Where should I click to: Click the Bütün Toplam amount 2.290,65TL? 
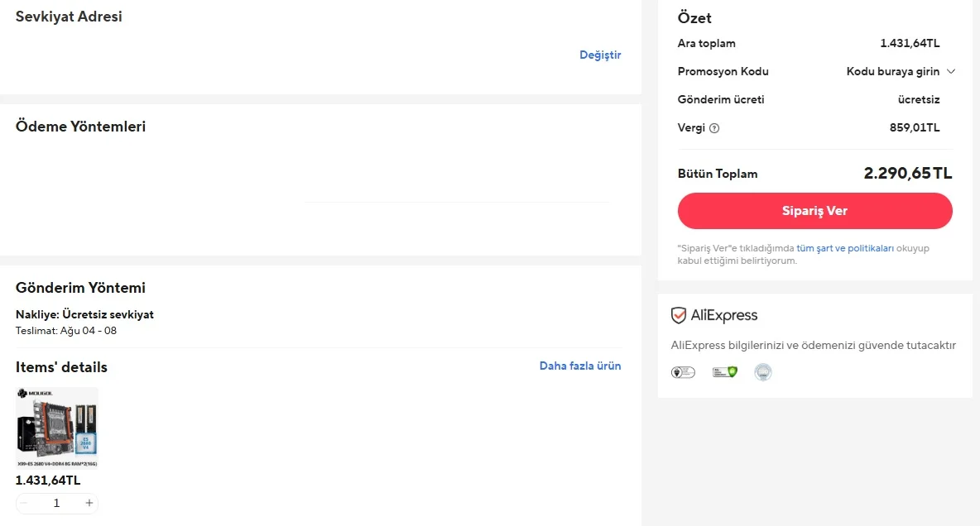click(908, 174)
